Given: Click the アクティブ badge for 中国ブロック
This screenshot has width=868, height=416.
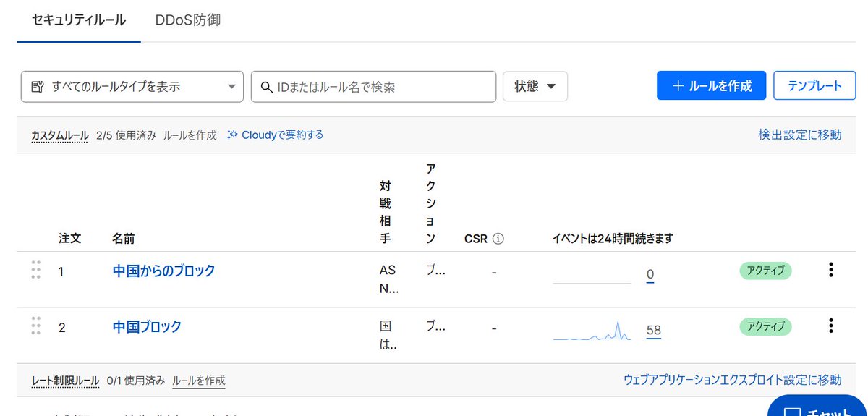Looking at the screenshot, I should pyautogui.click(x=765, y=326).
